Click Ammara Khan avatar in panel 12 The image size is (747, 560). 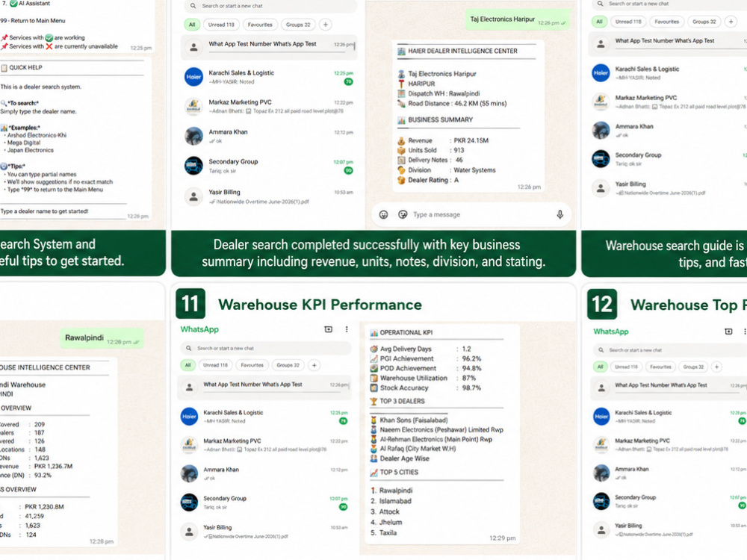(601, 473)
